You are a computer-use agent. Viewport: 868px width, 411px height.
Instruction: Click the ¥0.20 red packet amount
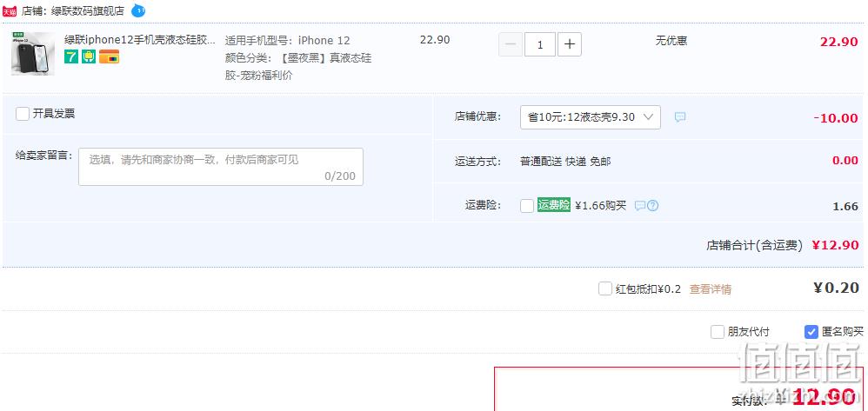(x=836, y=288)
